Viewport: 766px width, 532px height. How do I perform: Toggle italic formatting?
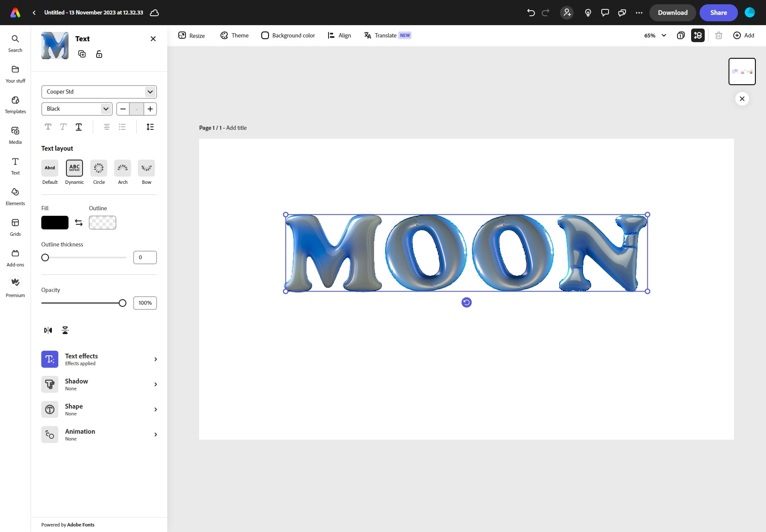(x=63, y=127)
